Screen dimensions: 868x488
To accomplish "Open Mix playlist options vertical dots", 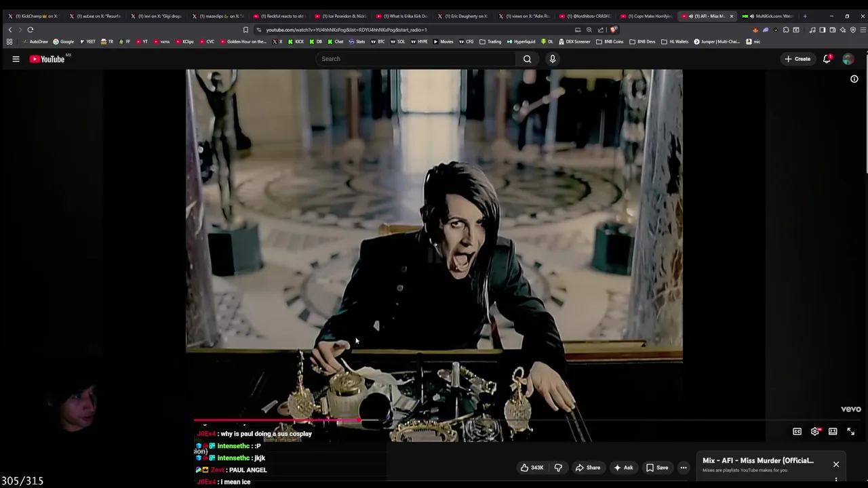I will (836, 480).
